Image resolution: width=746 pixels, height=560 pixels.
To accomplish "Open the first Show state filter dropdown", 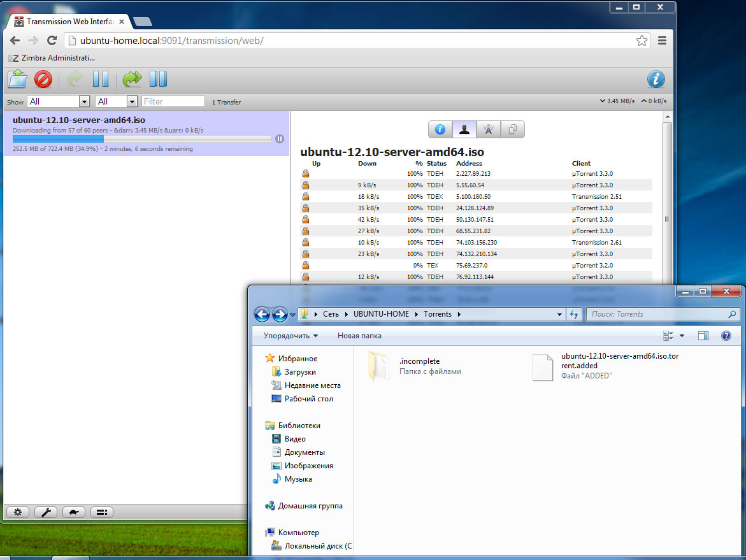I will (59, 101).
